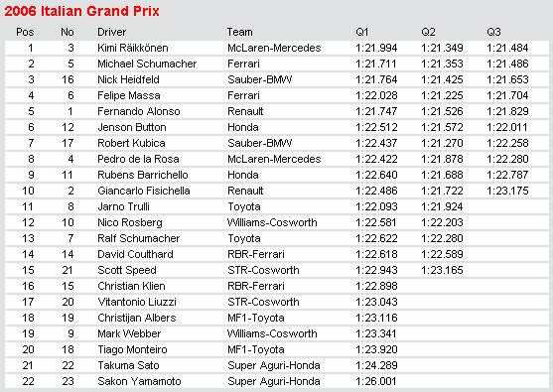Click on Michael Schumacher's name
553x392 pixels.
[147, 64]
